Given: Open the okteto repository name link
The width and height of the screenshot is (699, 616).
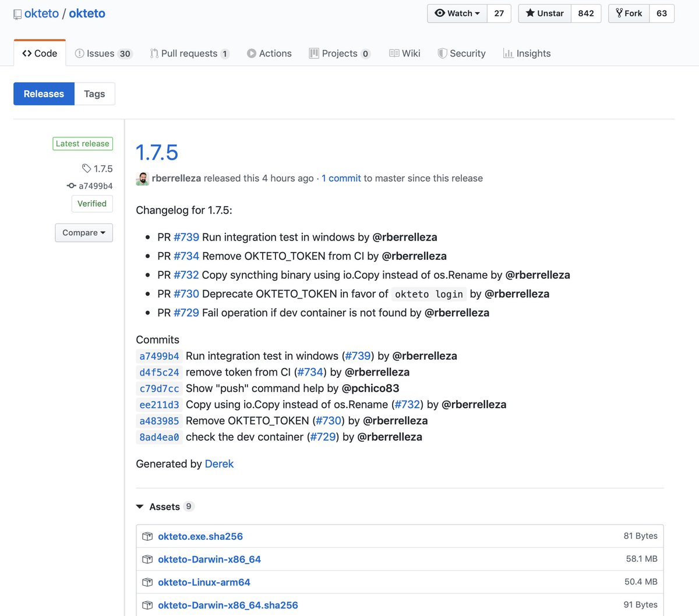Looking at the screenshot, I should tap(87, 13).
